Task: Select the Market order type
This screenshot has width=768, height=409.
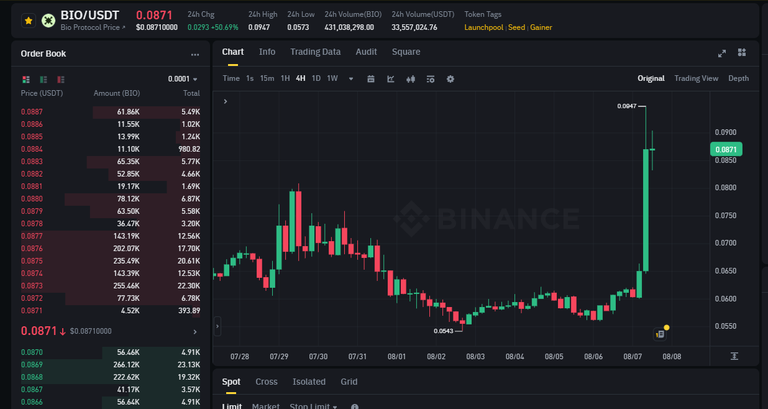Action: point(265,406)
